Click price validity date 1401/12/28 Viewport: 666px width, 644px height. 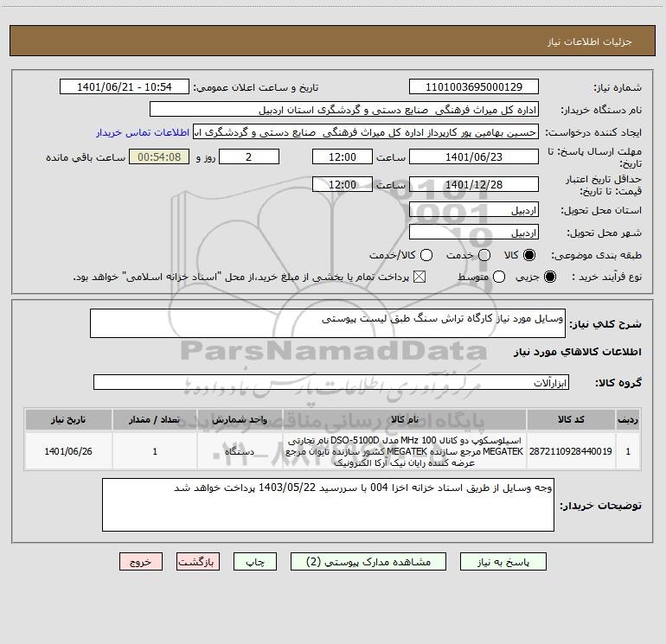(x=474, y=184)
